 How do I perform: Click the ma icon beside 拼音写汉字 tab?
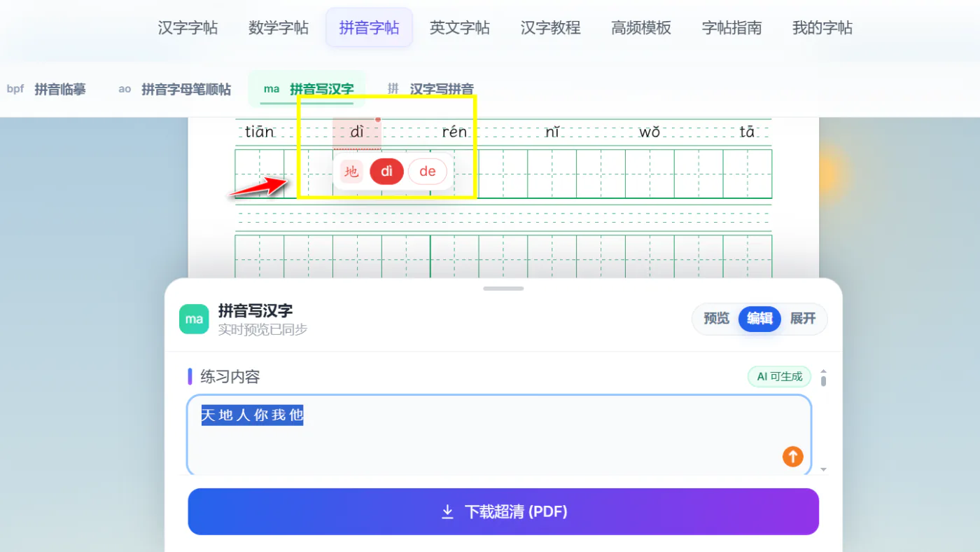(272, 89)
